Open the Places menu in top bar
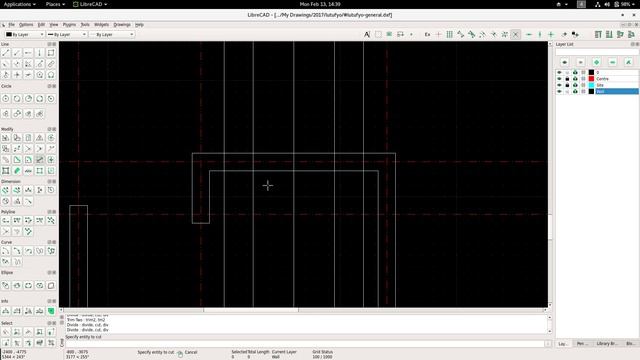 coord(55,4)
